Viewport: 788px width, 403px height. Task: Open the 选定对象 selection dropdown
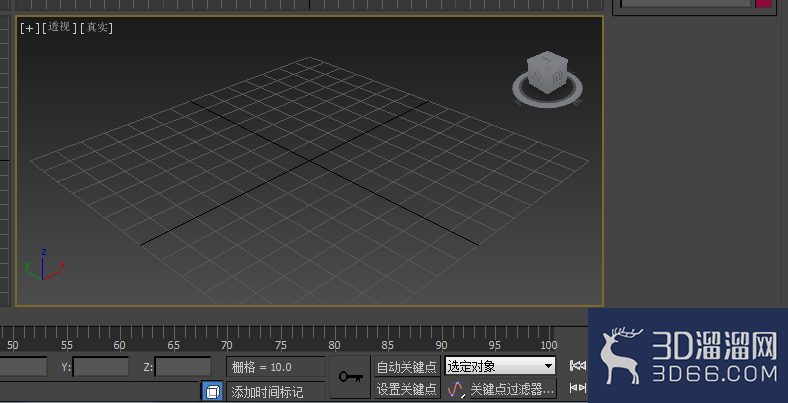500,366
